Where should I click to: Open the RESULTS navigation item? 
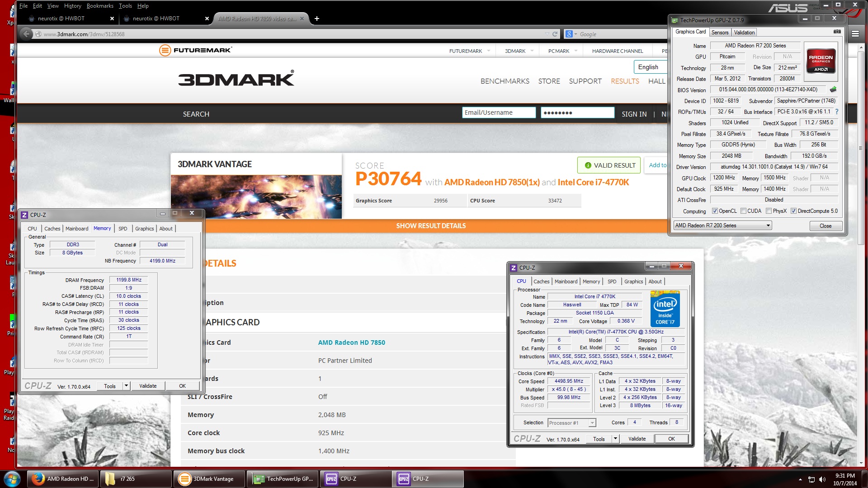point(625,81)
